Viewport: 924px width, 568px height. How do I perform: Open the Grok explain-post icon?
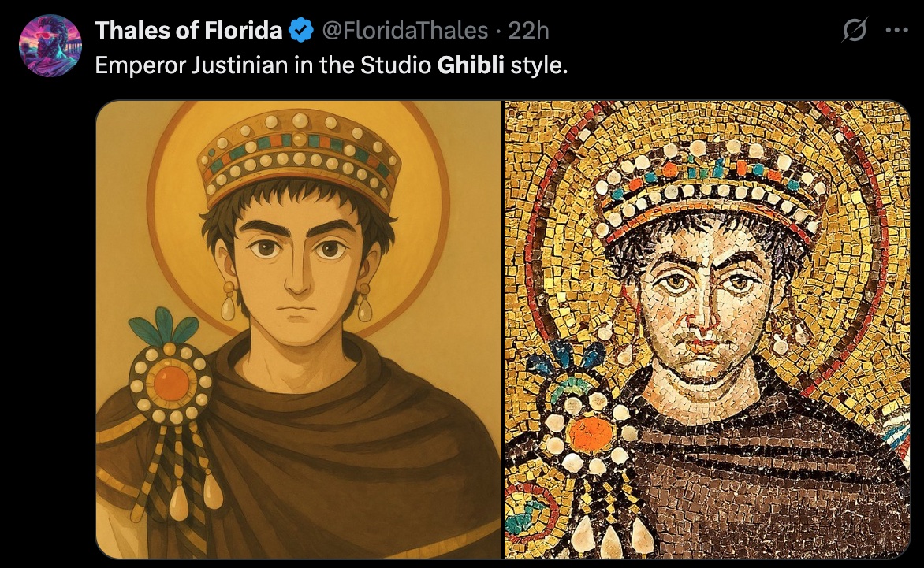point(855,32)
